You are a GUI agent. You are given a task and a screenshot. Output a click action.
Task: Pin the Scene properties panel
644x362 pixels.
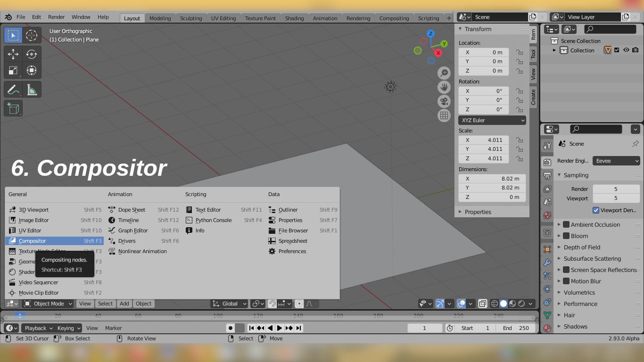coord(635,144)
